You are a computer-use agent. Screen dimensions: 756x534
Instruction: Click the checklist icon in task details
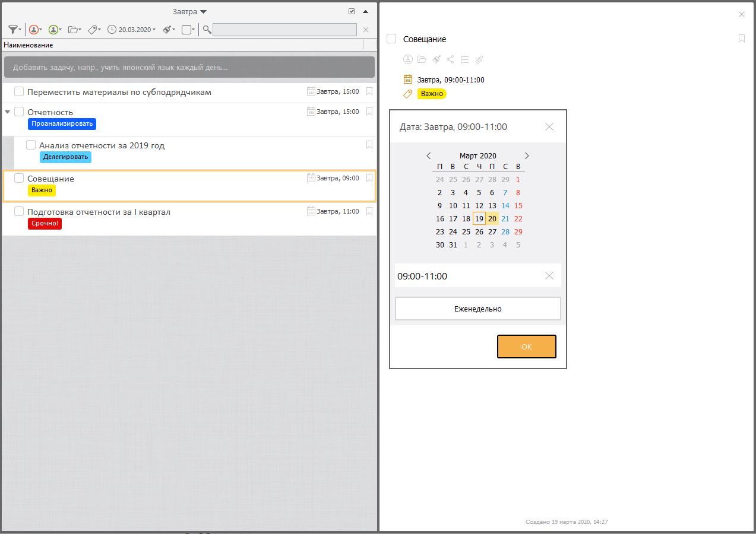tap(464, 59)
